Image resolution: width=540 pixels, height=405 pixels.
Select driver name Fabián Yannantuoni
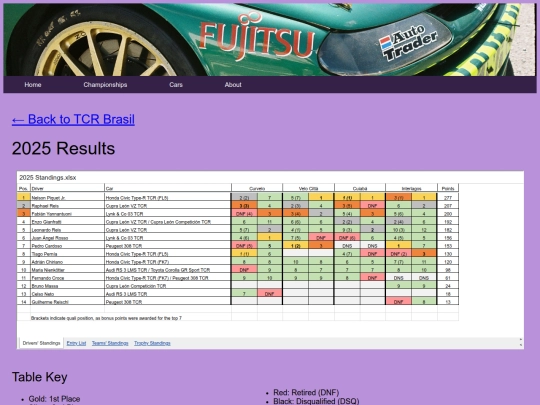tap(52, 214)
